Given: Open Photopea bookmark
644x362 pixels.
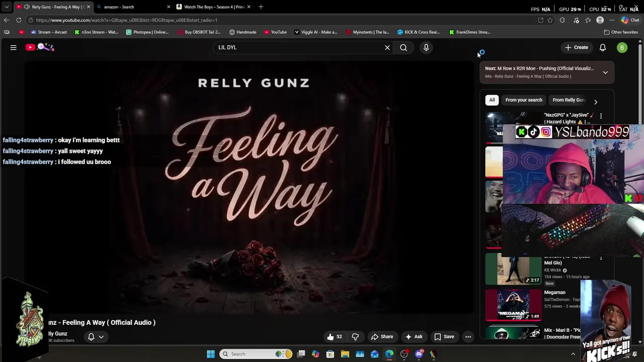Looking at the screenshot, I should 147,32.
